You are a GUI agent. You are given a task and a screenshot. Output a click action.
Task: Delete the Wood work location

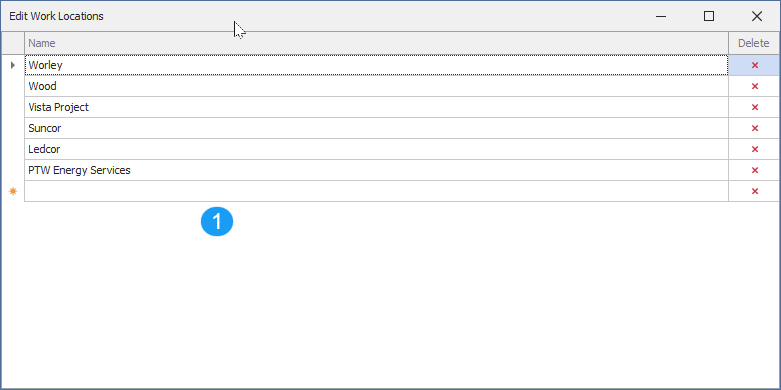point(754,86)
